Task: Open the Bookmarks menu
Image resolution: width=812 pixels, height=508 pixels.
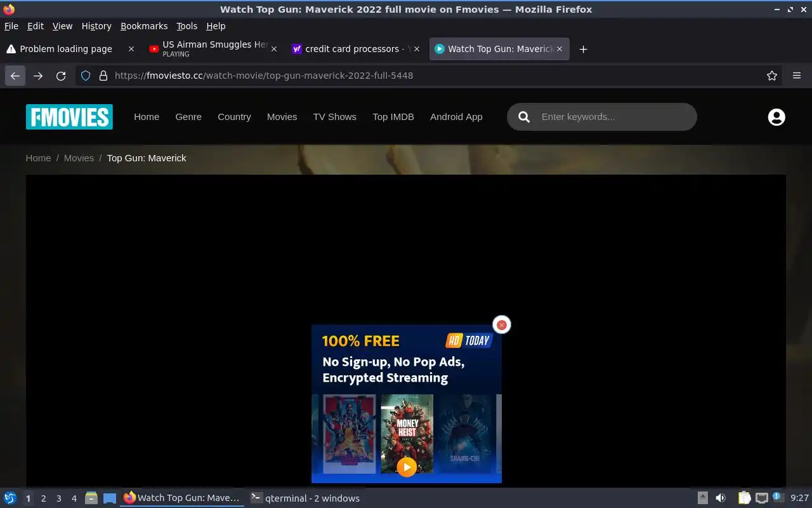Action: pos(144,26)
